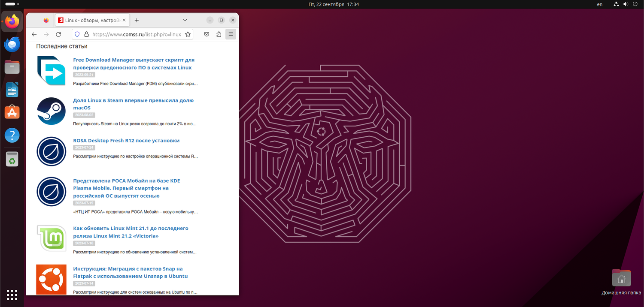
Task: Open the Files manager dock icon
Action: pos(12,67)
